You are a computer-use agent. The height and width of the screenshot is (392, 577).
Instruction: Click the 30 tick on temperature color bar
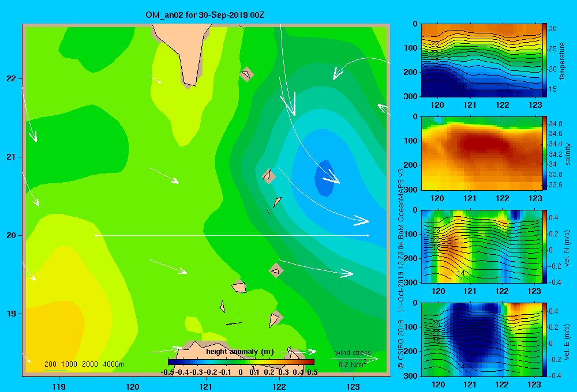point(553,29)
